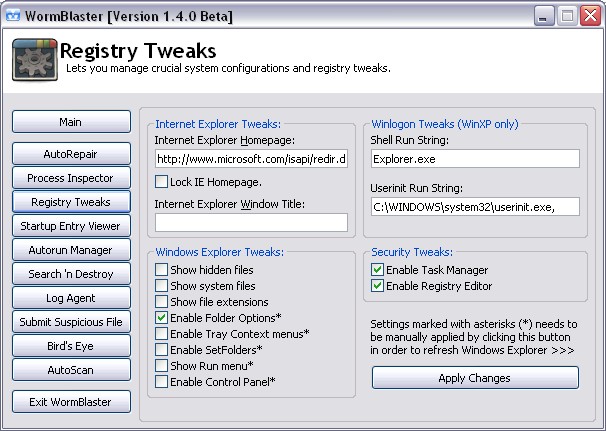Viewport: 606px width, 431px height.
Task: Open Autorun Manager
Action: pyautogui.click(x=71, y=250)
